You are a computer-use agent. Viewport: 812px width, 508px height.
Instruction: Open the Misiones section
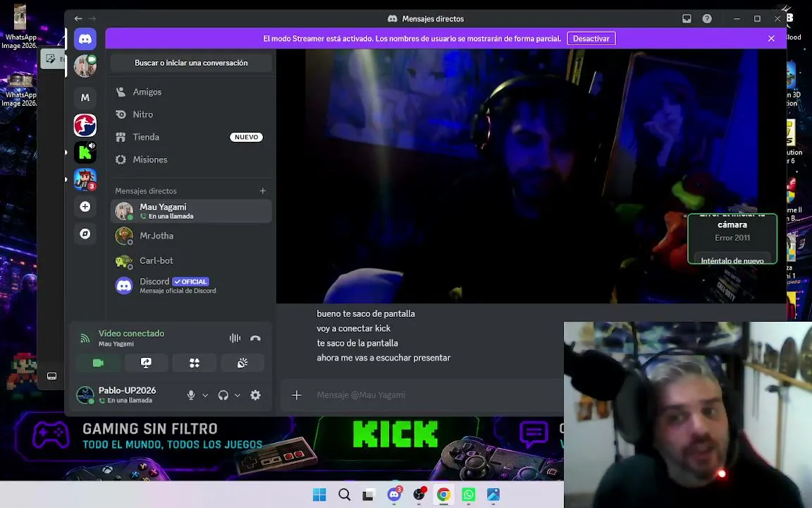[191, 159]
